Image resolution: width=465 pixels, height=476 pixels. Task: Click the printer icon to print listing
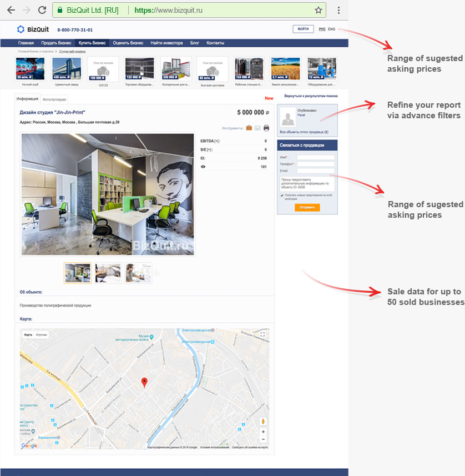pyautogui.click(x=266, y=128)
